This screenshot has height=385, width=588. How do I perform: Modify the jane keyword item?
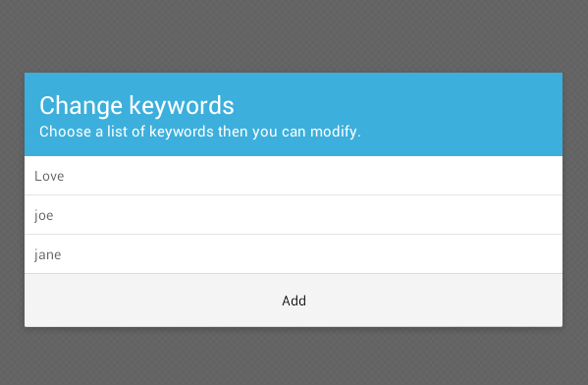tap(294, 254)
